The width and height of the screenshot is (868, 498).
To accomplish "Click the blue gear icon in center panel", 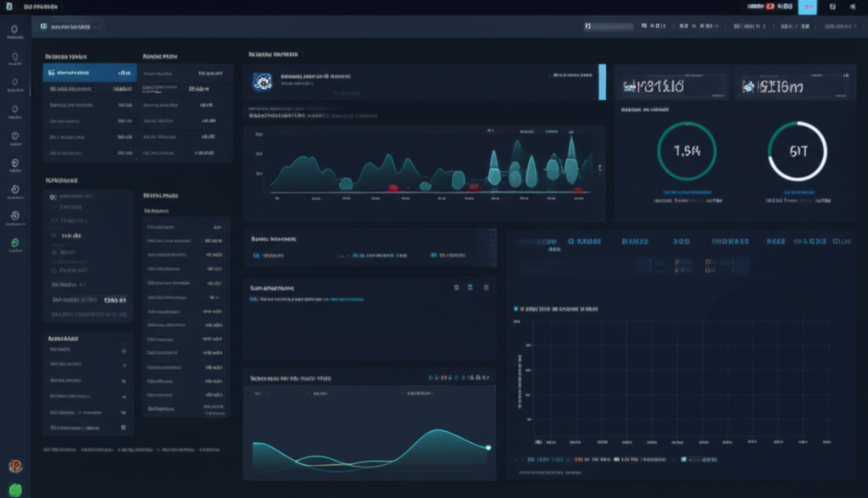I will (x=261, y=80).
